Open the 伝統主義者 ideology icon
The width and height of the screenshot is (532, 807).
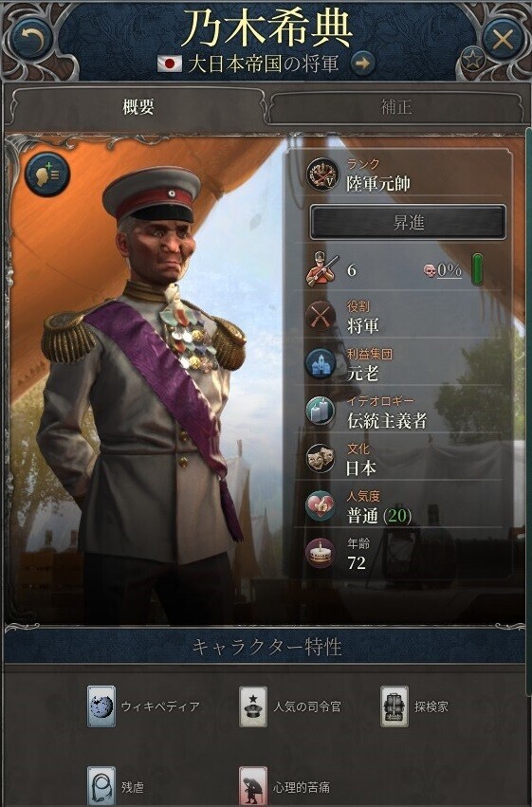pos(321,411)
